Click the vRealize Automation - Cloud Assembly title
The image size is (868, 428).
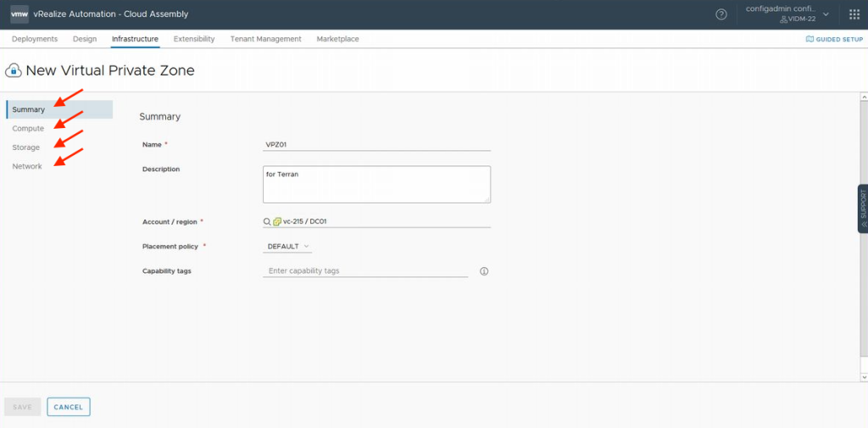111,14
